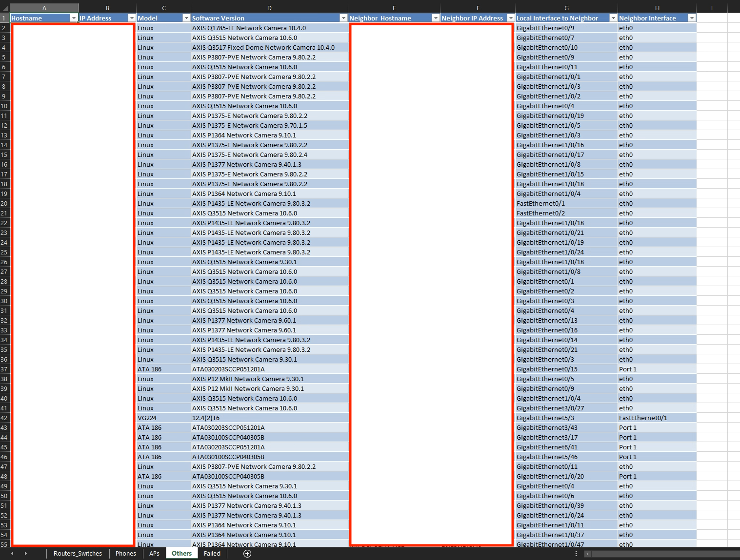Select column G header
740x560 pixels.
coord(566,8)
